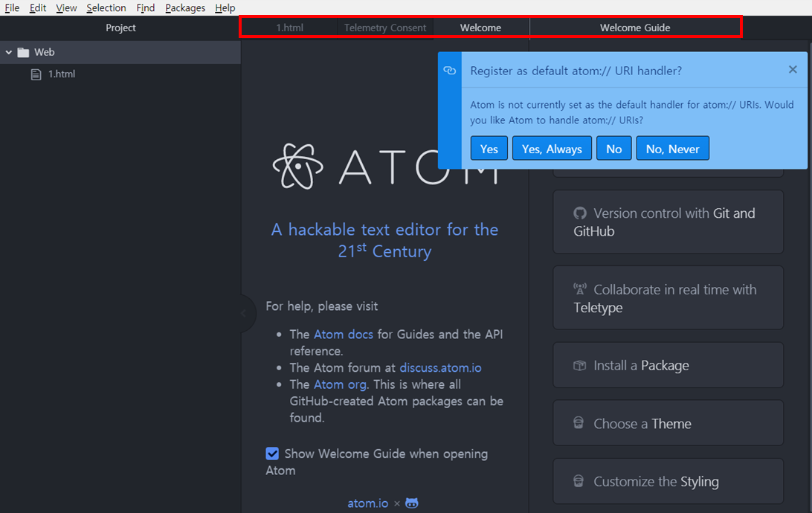
Task: Expand Collaborate in real time with Teletype
Action: (668, 298)
